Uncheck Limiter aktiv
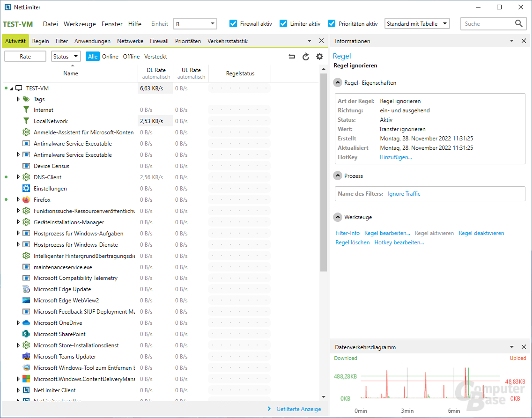532x418 pixels. 283,23
